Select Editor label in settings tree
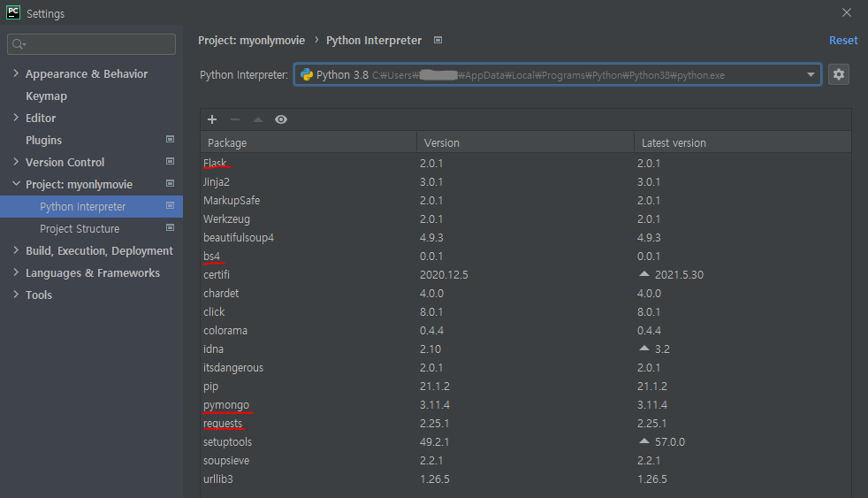The image size is (868, 498). click(x=41, y=118)
